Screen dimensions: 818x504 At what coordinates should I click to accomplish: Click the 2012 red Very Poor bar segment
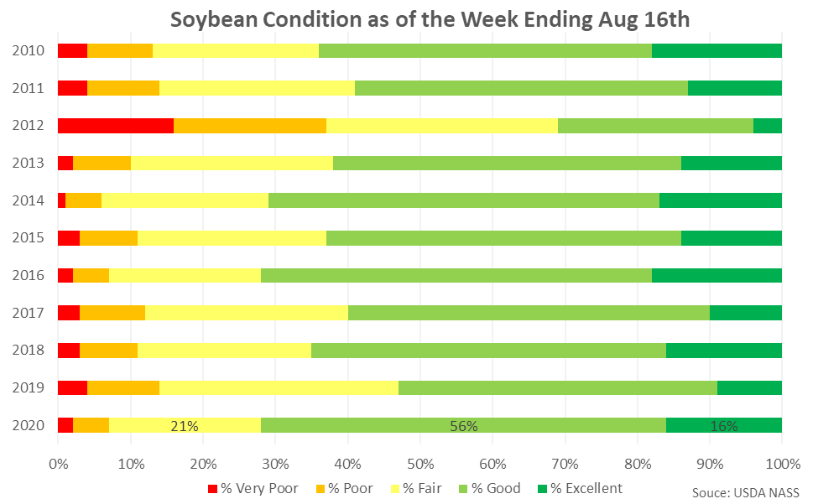tap(116, 126)
